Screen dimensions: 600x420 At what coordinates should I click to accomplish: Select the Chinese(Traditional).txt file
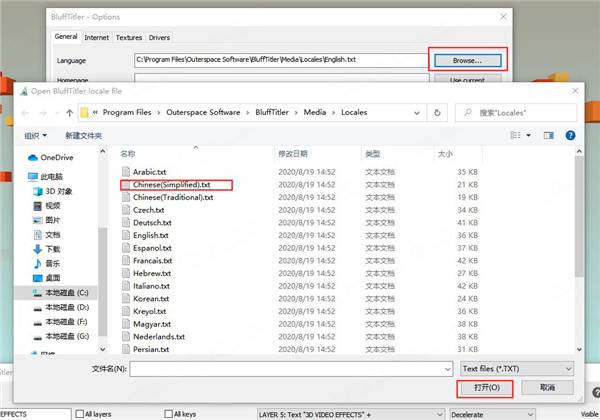click(x=168, y=197)
